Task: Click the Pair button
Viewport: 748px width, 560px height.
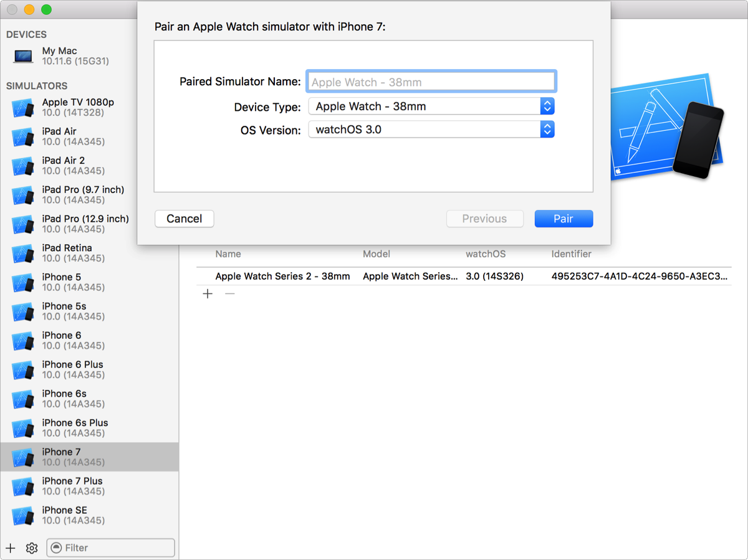Action: (x=563, y=219)
